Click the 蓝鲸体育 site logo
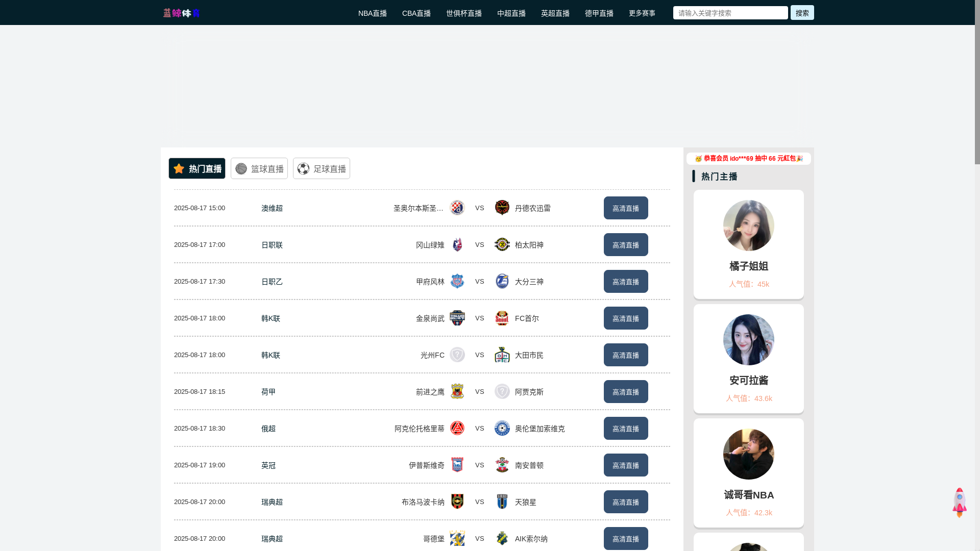 [181, 13]
